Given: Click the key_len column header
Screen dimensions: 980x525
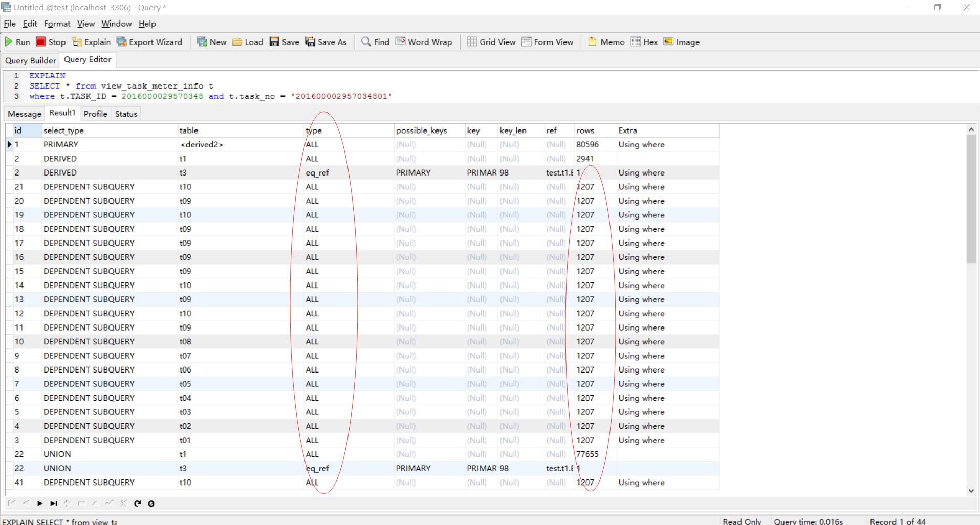Looking at the screenshot, I should coord(521,130).
